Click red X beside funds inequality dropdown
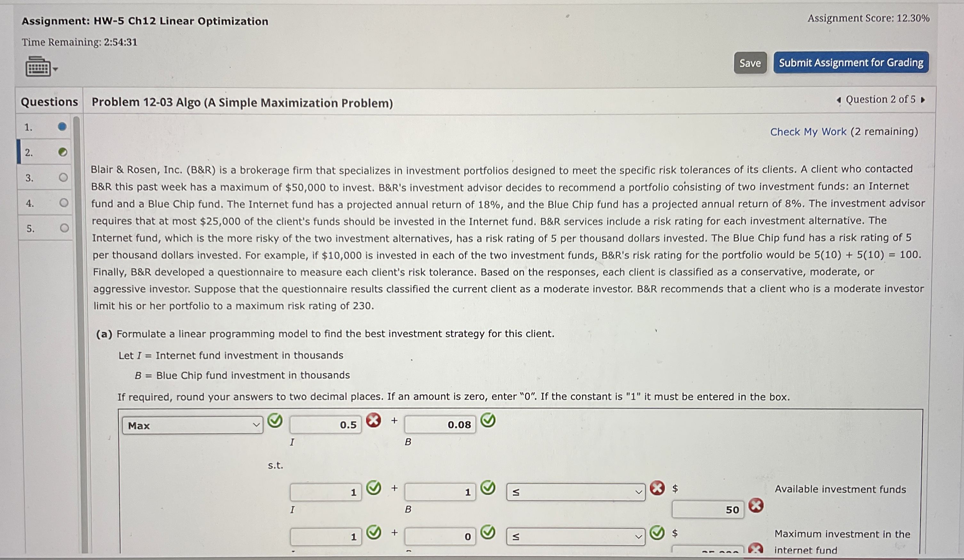The width and height of the screenshot is (964, 560). 657,488
